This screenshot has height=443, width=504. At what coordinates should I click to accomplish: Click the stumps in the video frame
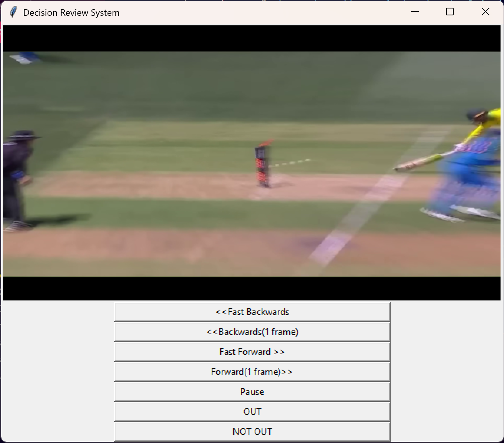pos(263,165)
